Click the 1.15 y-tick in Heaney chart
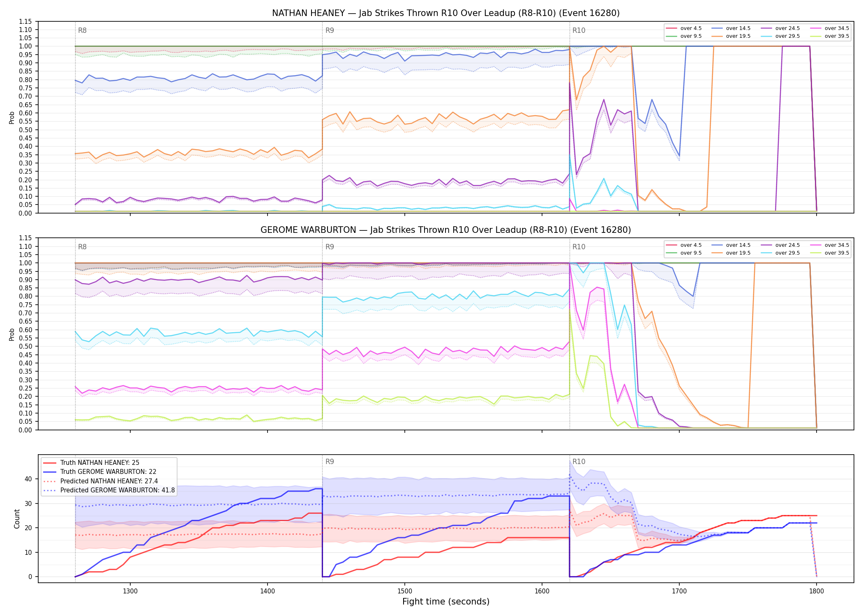This screenshot has width=863, height=616. (x=25, y=21)
